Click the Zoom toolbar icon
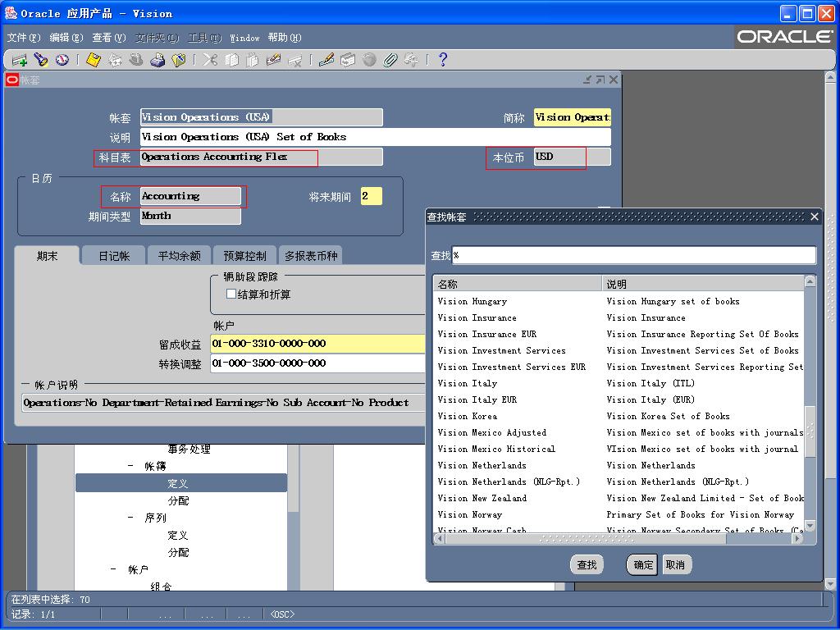840x630 pixels. [348, 60]
